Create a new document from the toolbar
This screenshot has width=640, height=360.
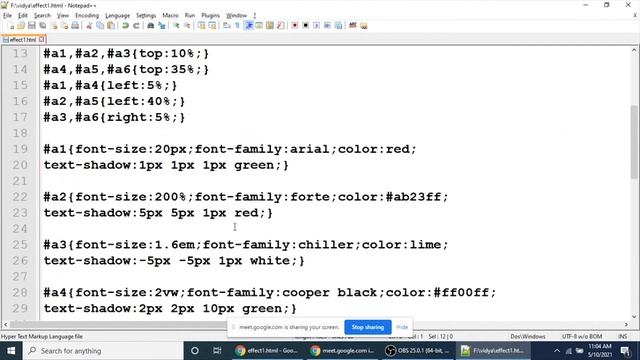11,26
